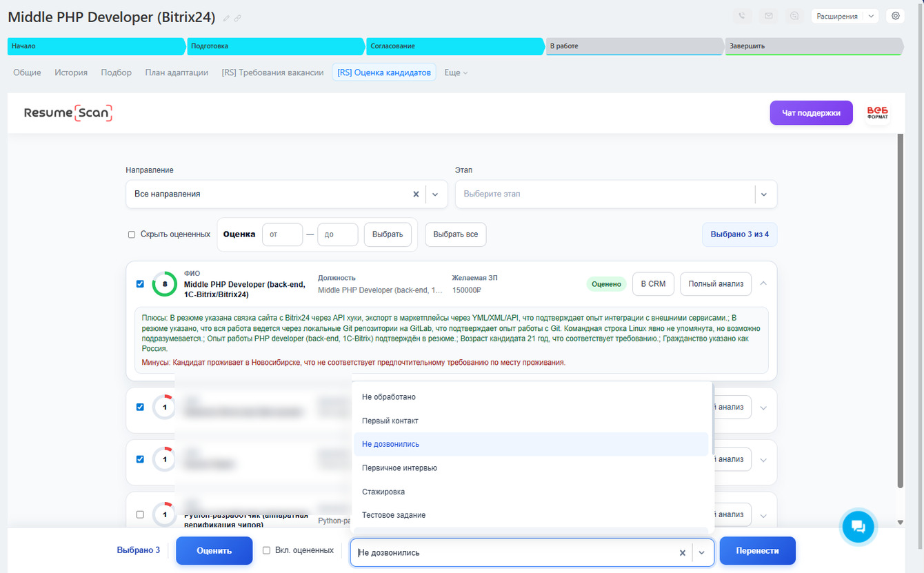
Task: Open the 'Выберите этап' stage dropdown
Action: pos(616,194)
